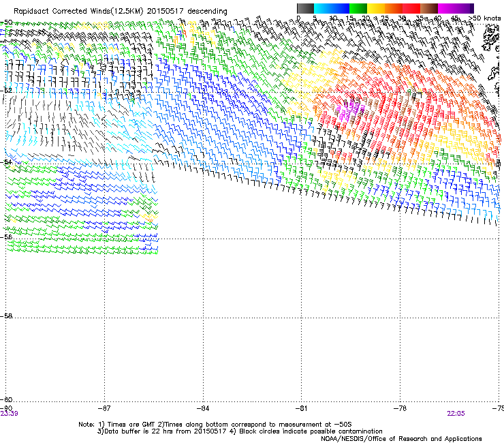Click the '-56' latitude axis label
504x443 pixels.
[x=6, y=237]
